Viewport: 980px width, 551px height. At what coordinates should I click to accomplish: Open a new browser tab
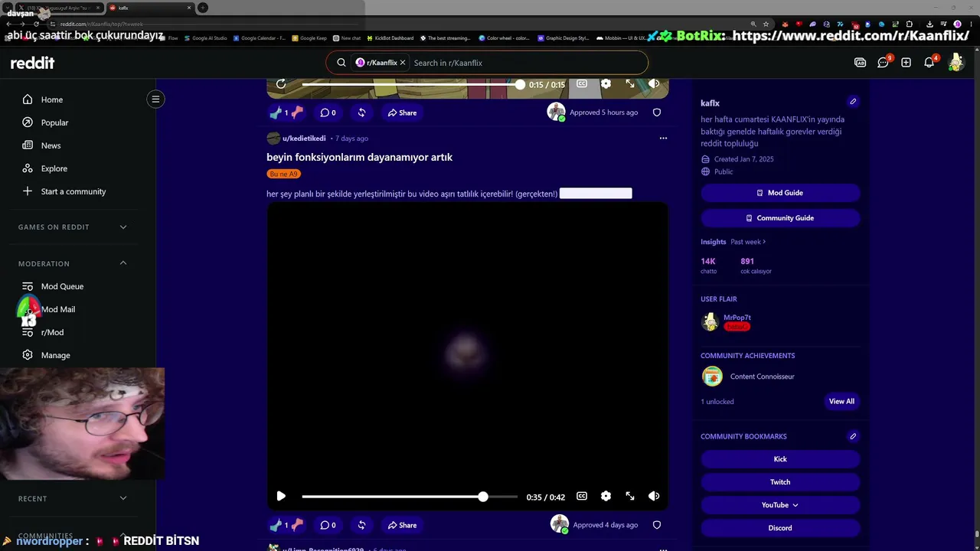pos(203,8)
